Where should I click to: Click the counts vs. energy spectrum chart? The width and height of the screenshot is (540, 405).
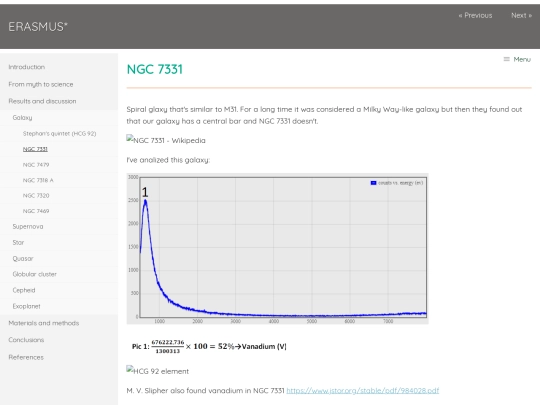tap(278, 249)
